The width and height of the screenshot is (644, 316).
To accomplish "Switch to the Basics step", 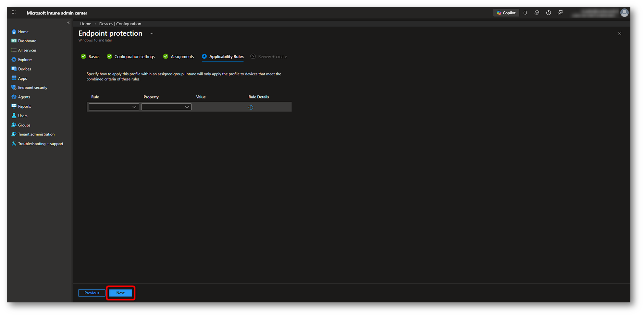I will [90, 56].
